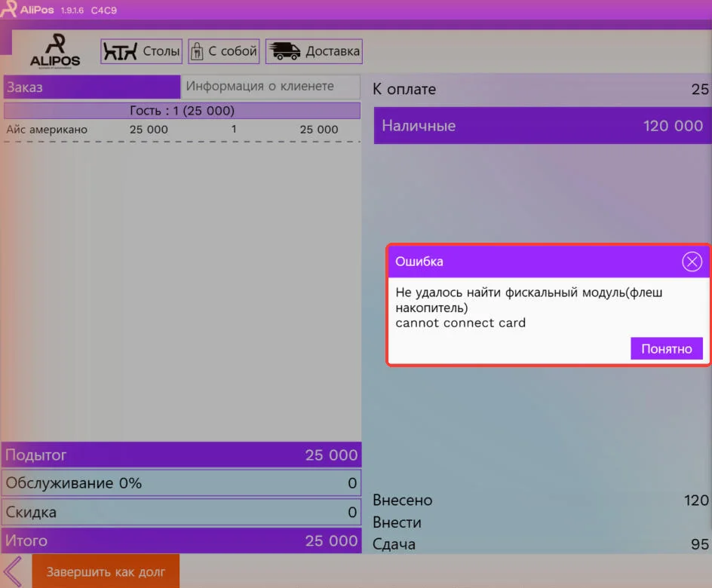The image size is (712, 588).
Task: Click the C4C9 code in title bar
Action: 103,11
